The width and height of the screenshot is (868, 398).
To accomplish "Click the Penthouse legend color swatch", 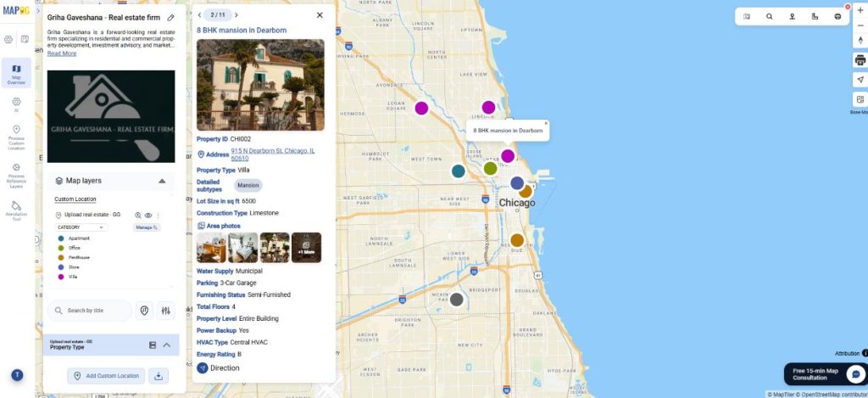I will (x=61, y=257).
